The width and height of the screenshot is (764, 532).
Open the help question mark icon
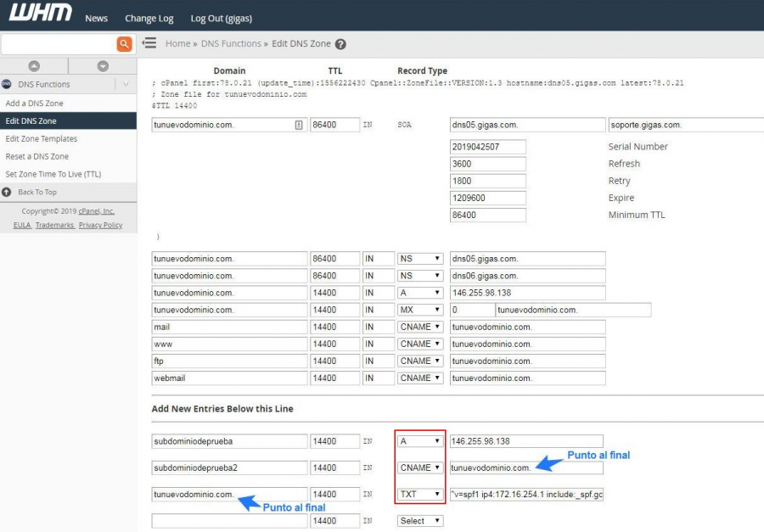tap(340, 44)
